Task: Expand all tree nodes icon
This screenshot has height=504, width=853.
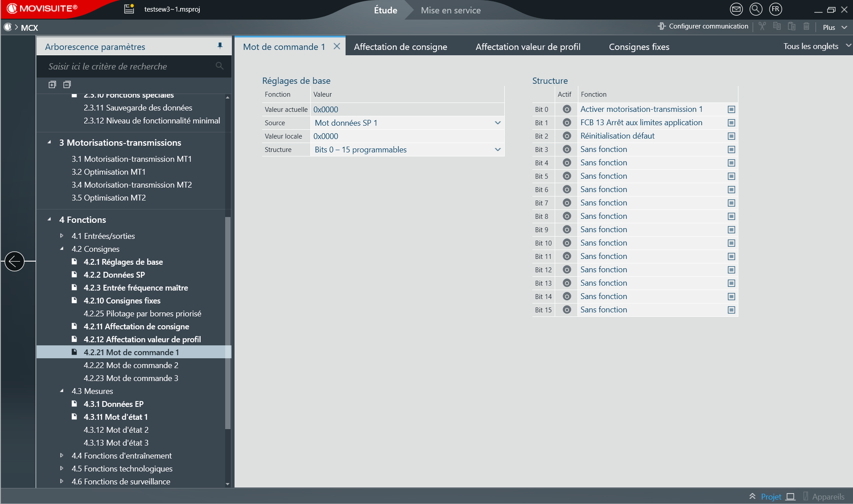Action: pos(52,85)
